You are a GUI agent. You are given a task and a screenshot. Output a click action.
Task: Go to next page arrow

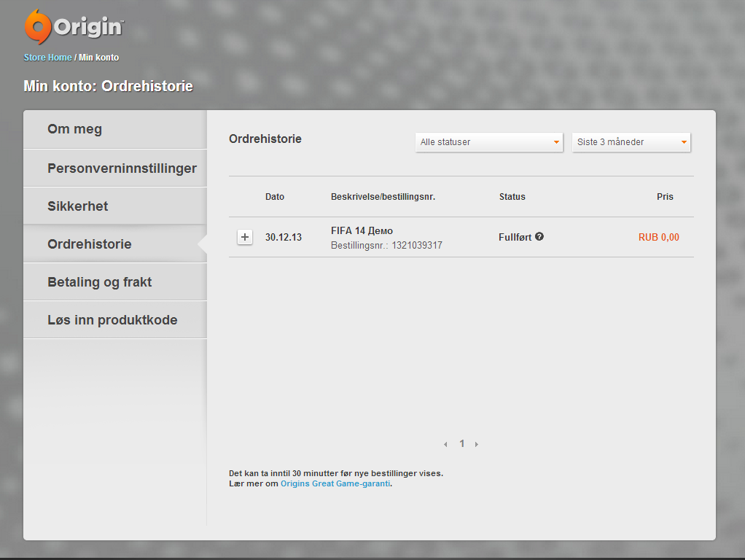(x=477, y=444)
